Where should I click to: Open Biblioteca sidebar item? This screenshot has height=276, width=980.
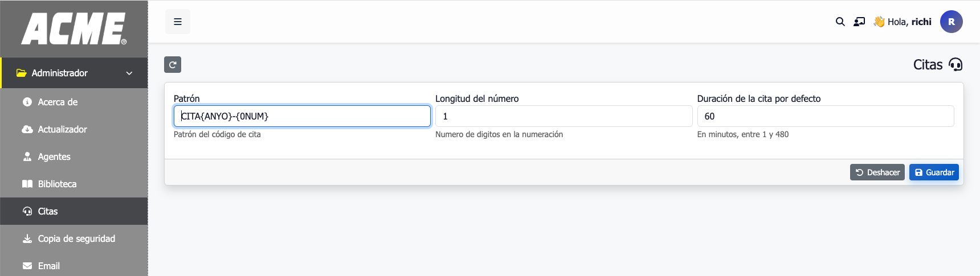(57, 184)
